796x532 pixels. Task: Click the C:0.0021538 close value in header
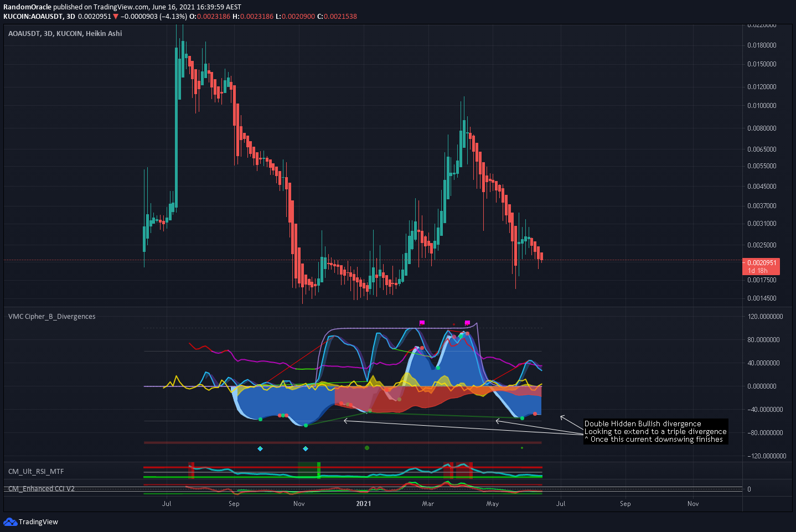(337, 16)
